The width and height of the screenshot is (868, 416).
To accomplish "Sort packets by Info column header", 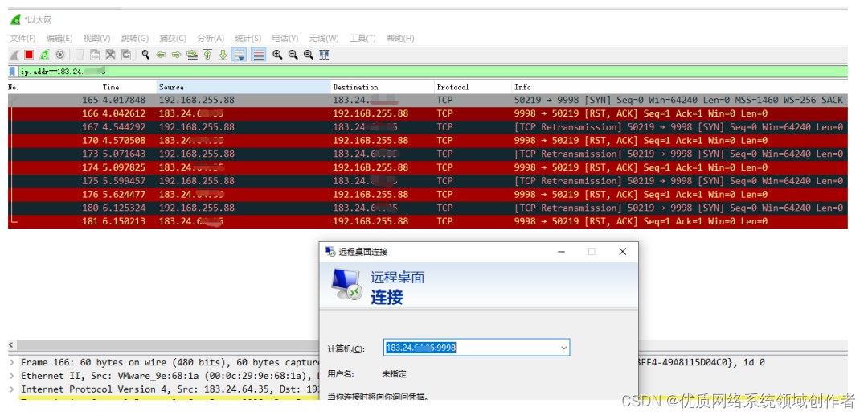I will (x=679, y=87).
